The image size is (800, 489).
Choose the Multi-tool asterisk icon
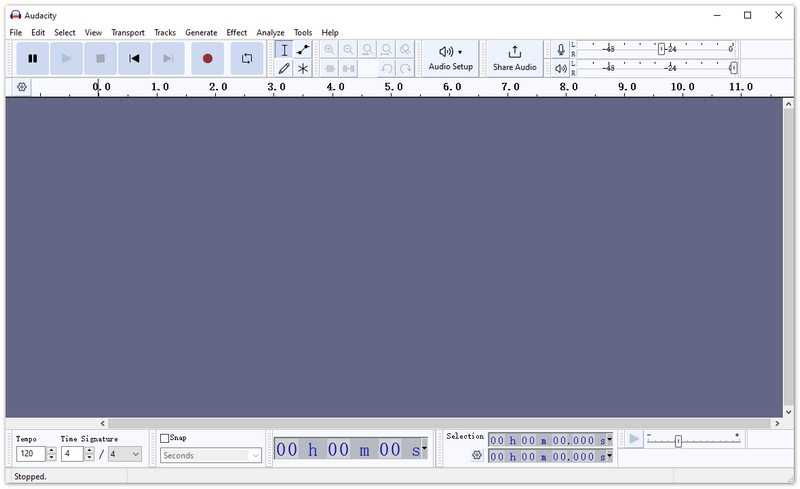(x=303, y=68)
